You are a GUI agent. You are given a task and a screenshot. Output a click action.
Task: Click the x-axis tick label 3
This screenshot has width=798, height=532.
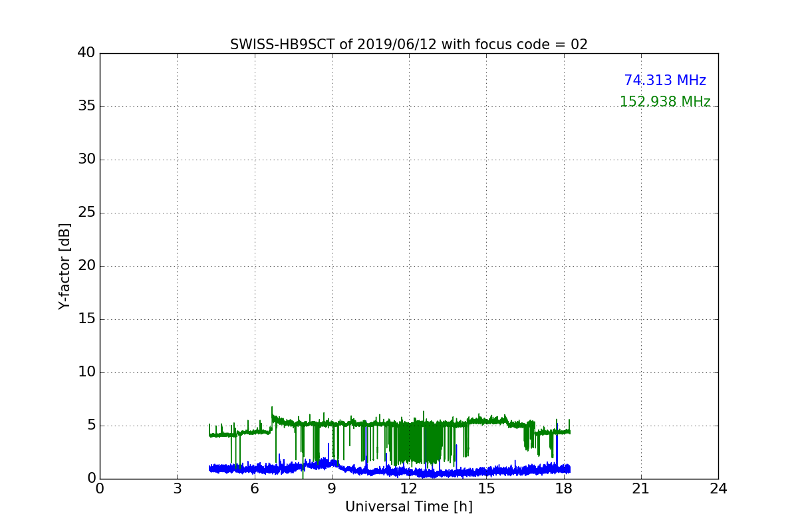click(177, 489)
